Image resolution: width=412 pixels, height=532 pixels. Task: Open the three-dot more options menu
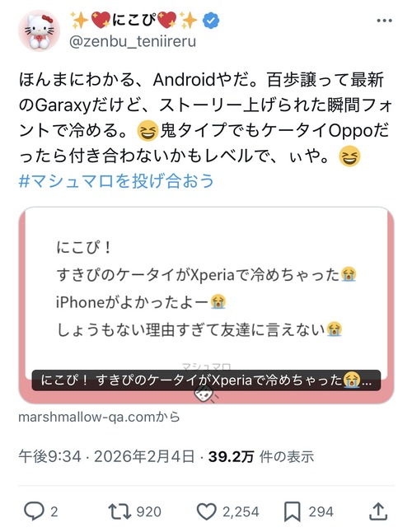coord(384,21)
